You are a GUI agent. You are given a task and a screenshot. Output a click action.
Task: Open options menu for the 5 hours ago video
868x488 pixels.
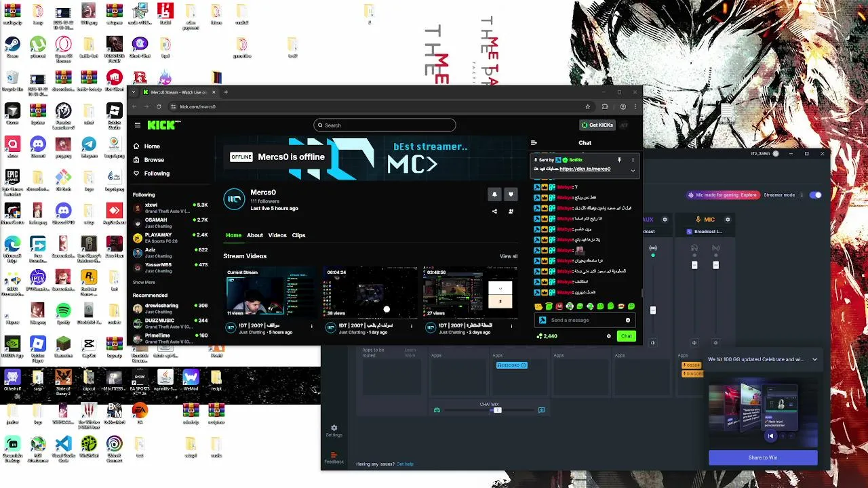[312, 326]
